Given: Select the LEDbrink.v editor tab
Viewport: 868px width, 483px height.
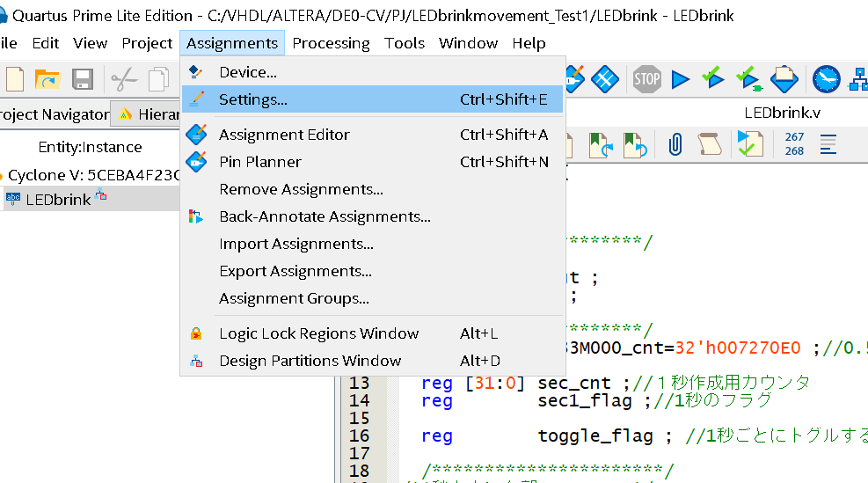Looking at the screenshot, I should [x=782, y=113].
